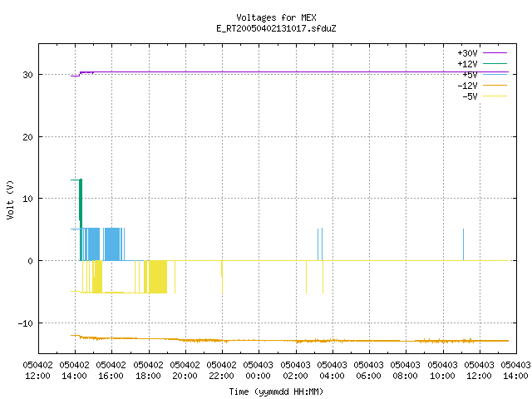Click the x-axis tick 050402 22:00
This screenshot has width=532, height=399.
click(222, 371)
